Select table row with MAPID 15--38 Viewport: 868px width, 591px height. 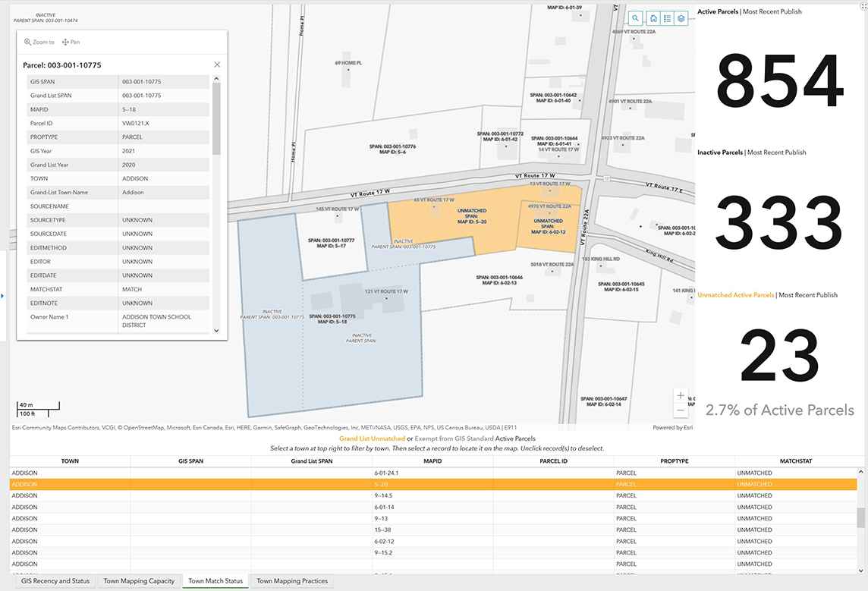(x=433, y=530)
